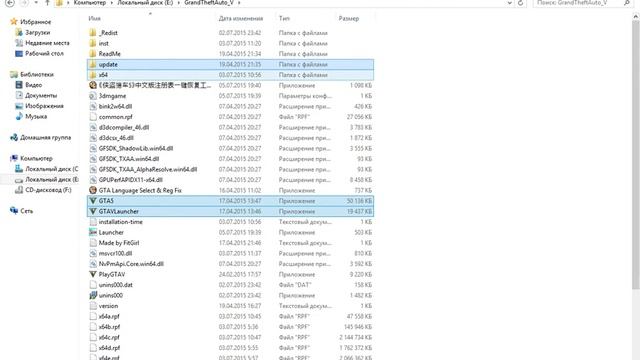Image resolution: width=640 pixels, height=360 pixels.
Task: Click the scrollbar up arrow
Action: 636,17
